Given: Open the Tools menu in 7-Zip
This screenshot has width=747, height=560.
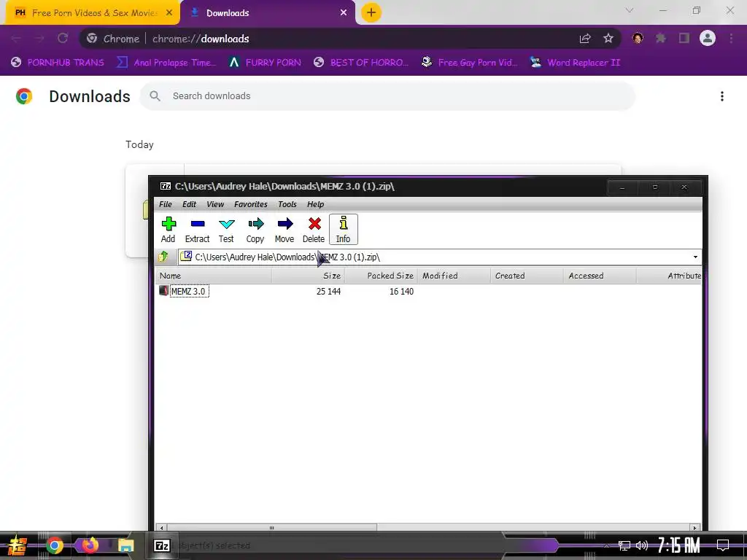Looking at the screenshot, I should click(287, 204).
